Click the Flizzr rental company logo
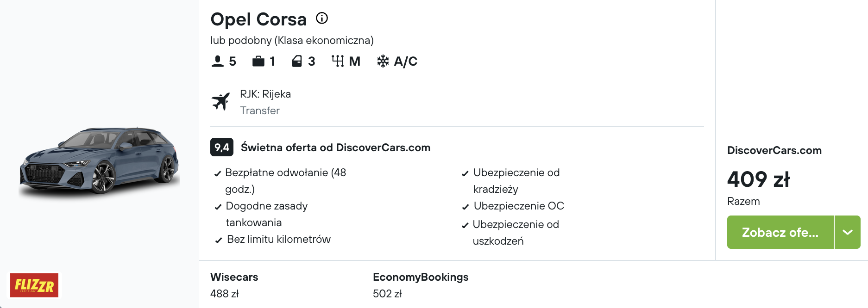This screenshot has width=868, height=308. (34, 285)
